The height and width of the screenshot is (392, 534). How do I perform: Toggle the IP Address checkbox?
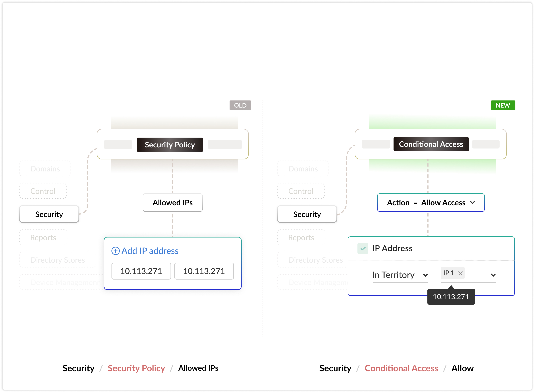[363, 248]
